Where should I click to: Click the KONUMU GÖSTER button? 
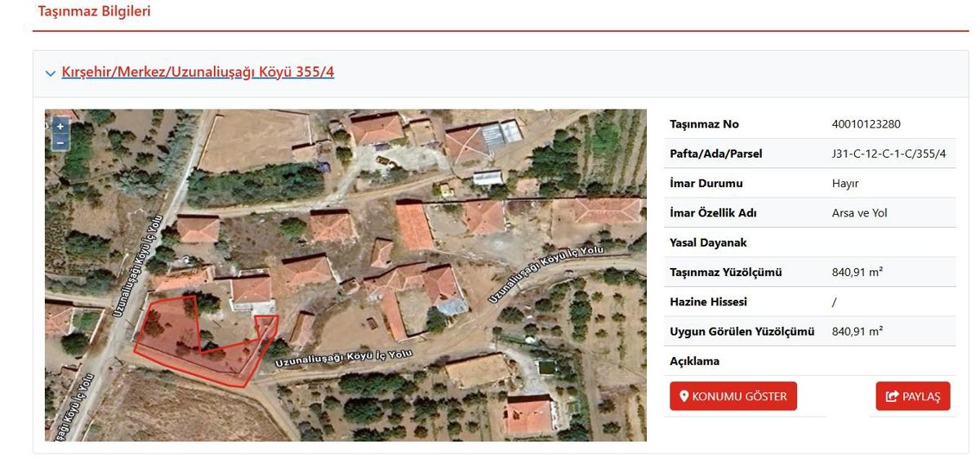[x=733, y=396]
